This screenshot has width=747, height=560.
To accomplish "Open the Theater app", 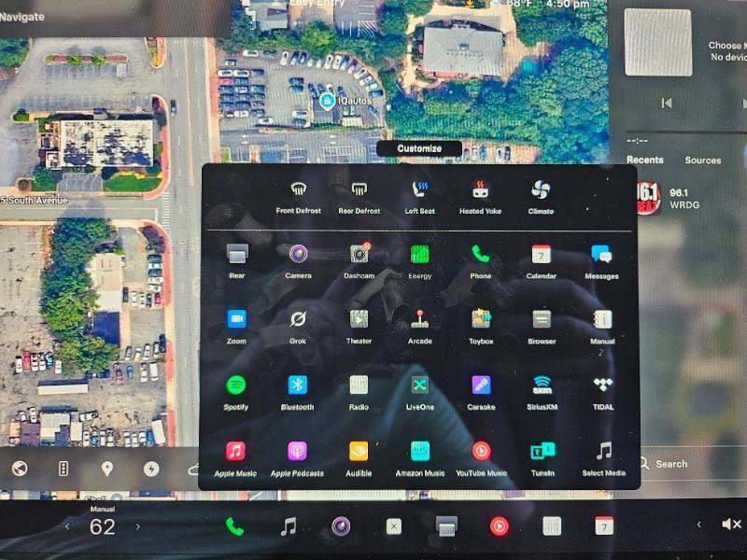I will click(x=359, y=326).
